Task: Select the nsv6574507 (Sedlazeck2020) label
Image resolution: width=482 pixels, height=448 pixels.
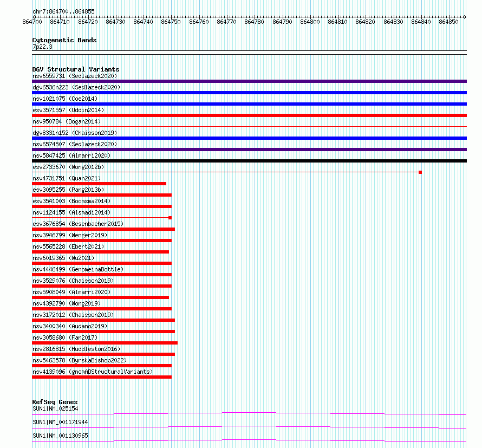Action: point(75,144)
